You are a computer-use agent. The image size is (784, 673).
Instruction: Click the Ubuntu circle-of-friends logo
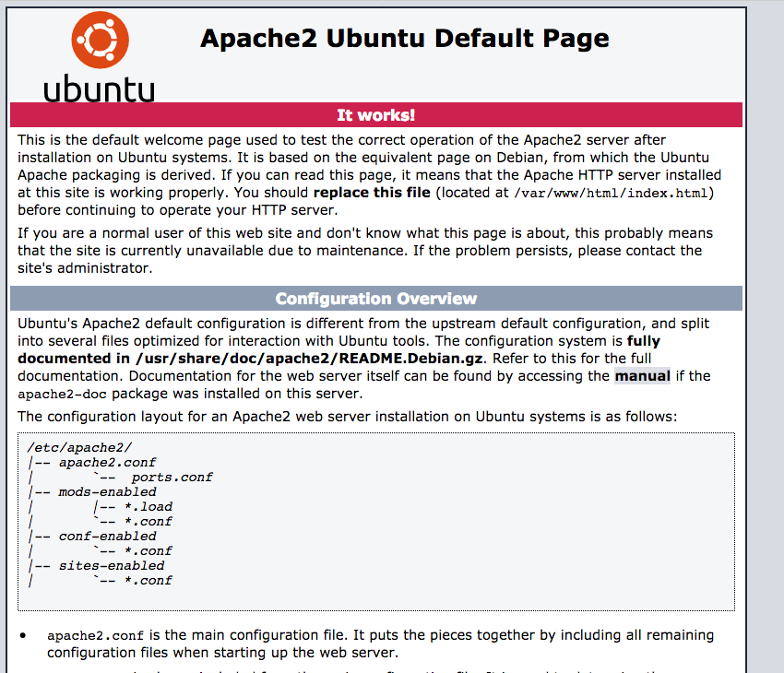99,40
